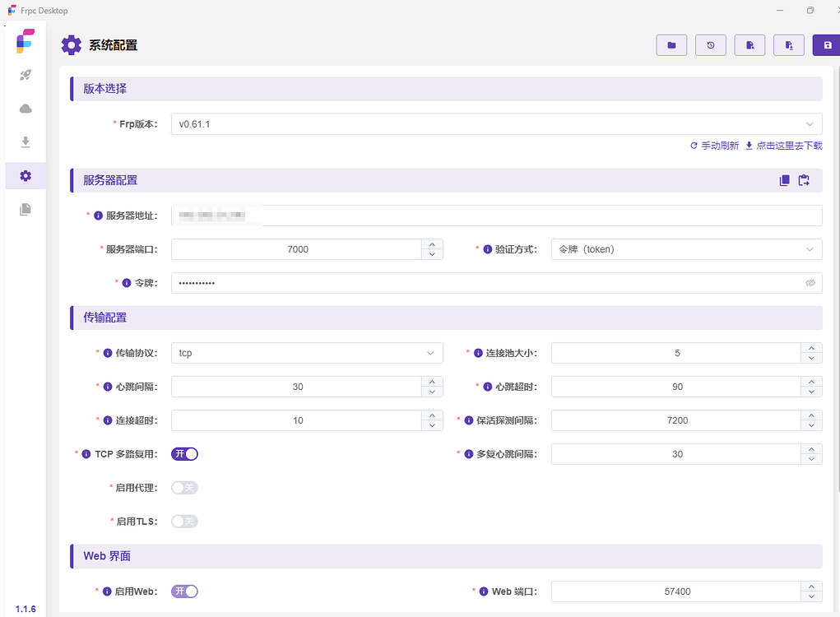Click the file import button in toolbar
The width and height of the screenshot is (840, 617).
click(750, 45)
